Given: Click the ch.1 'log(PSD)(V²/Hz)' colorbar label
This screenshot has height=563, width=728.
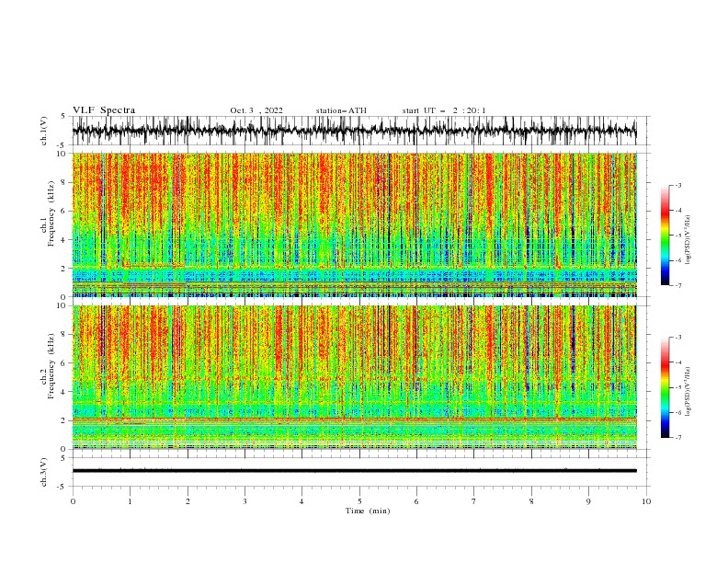Looking at the screenshot, I should click(688, 240).
